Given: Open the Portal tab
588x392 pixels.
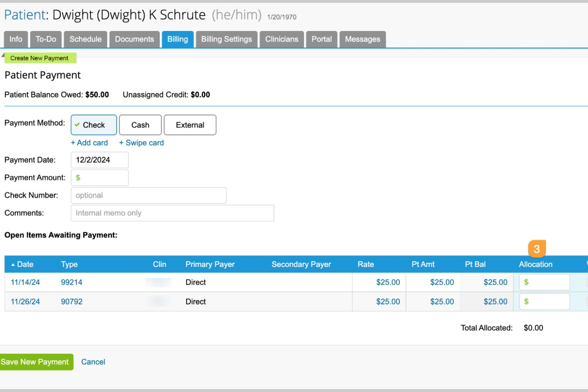Looking at the screenshot, I should [x=321, y=39].
